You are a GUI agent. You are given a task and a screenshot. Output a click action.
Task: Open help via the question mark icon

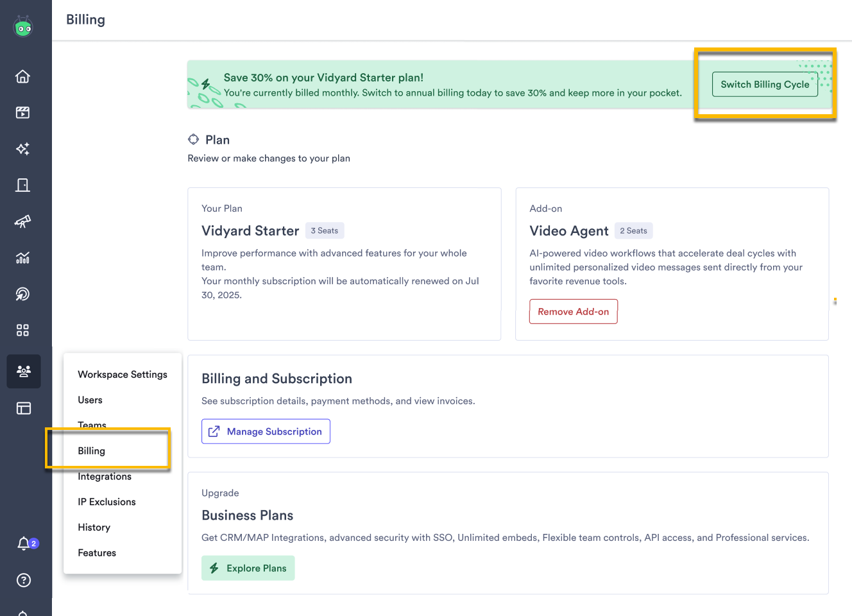[22, 580]
